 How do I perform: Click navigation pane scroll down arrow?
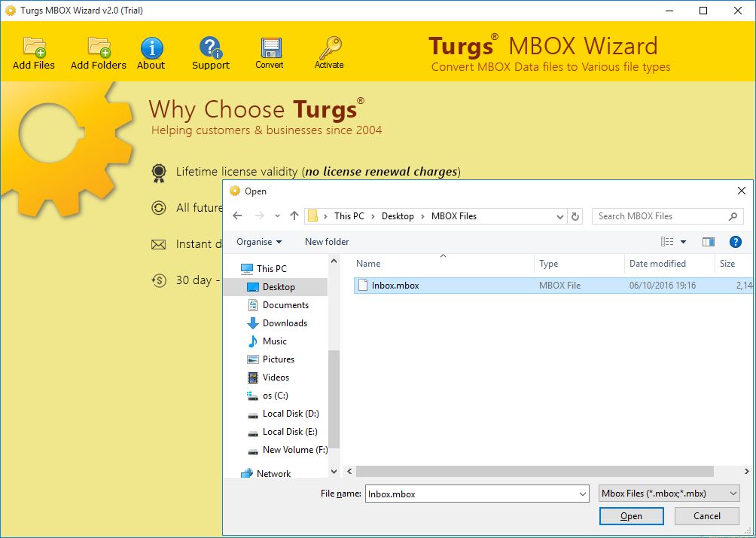click(x=334, y=472)
